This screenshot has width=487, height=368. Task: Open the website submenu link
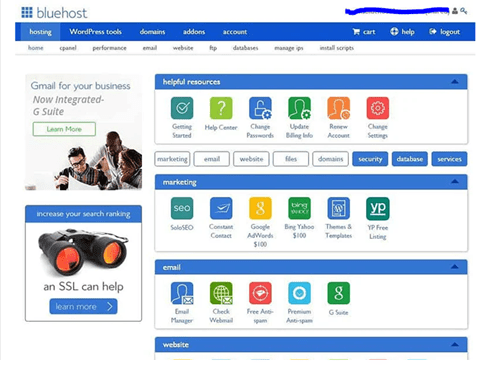(x=183, y=48)
